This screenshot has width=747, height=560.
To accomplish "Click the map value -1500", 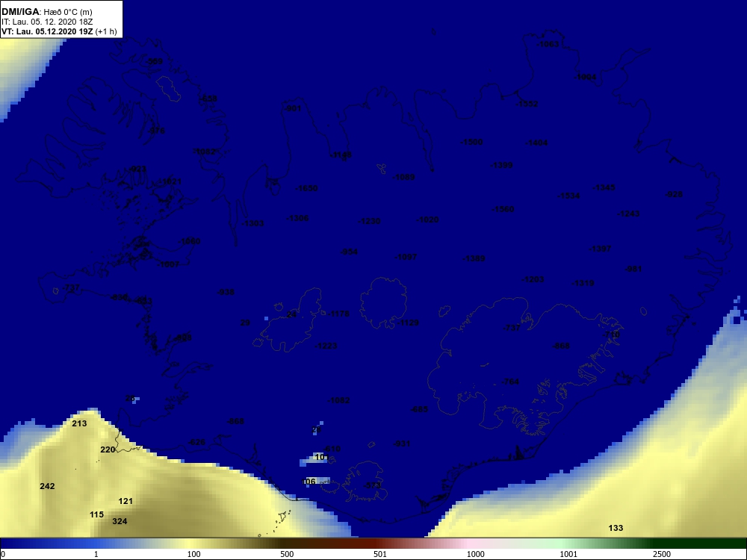I will point(471,142).
